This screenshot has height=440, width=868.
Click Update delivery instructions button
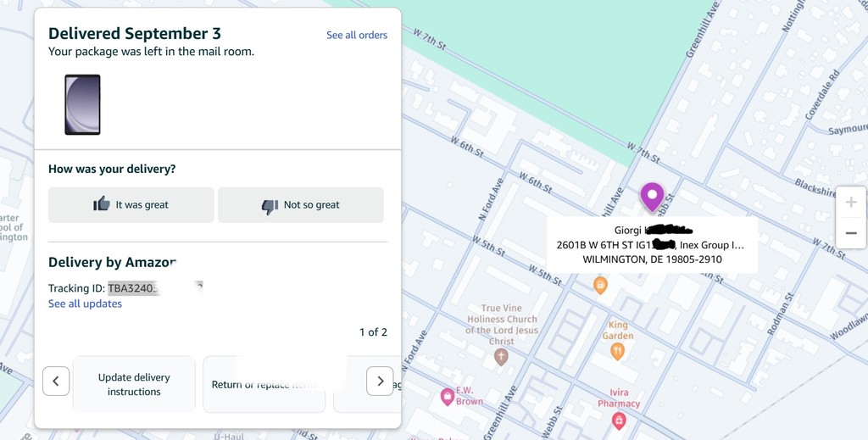(x=134, y=384)
